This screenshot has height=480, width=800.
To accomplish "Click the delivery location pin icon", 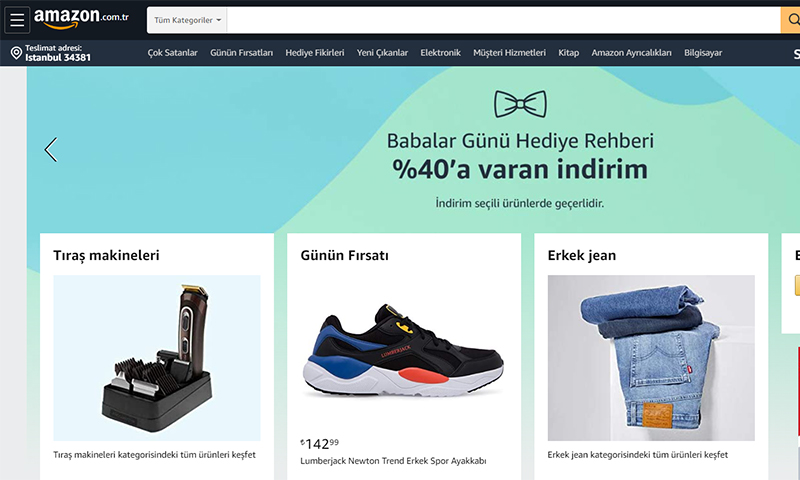I will (16, 53).
